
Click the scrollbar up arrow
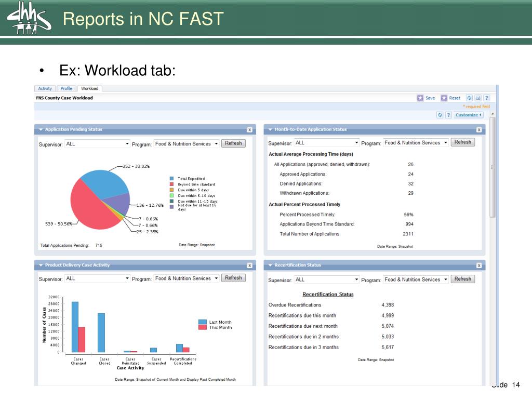pos(493,114)
